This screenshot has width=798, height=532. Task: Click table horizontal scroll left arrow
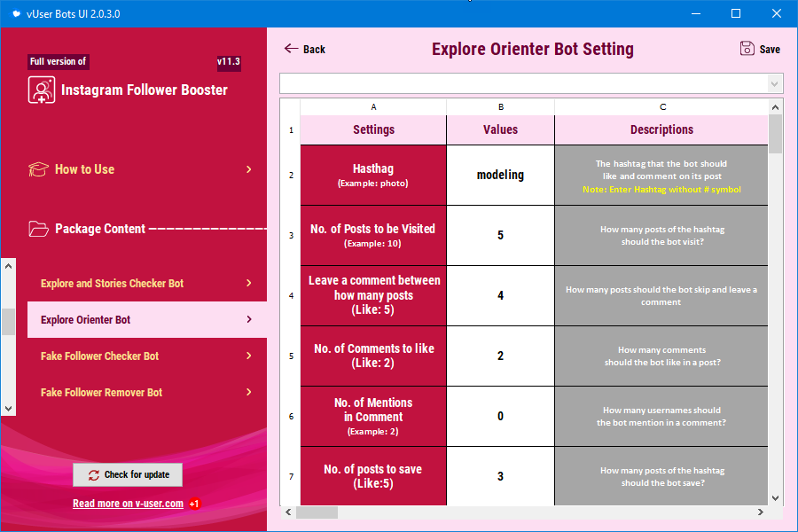(288, 512)
